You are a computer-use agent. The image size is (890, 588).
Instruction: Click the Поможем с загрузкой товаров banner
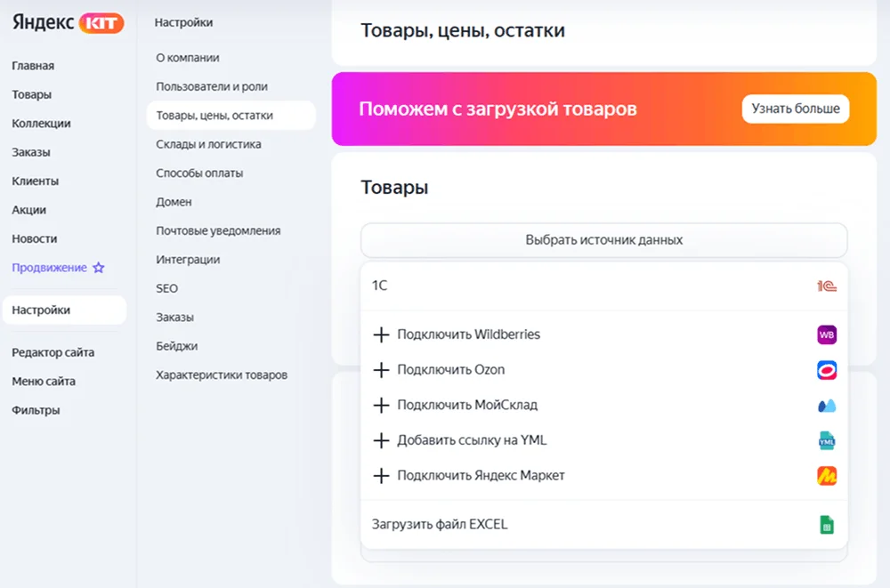(x=604, y=109)
